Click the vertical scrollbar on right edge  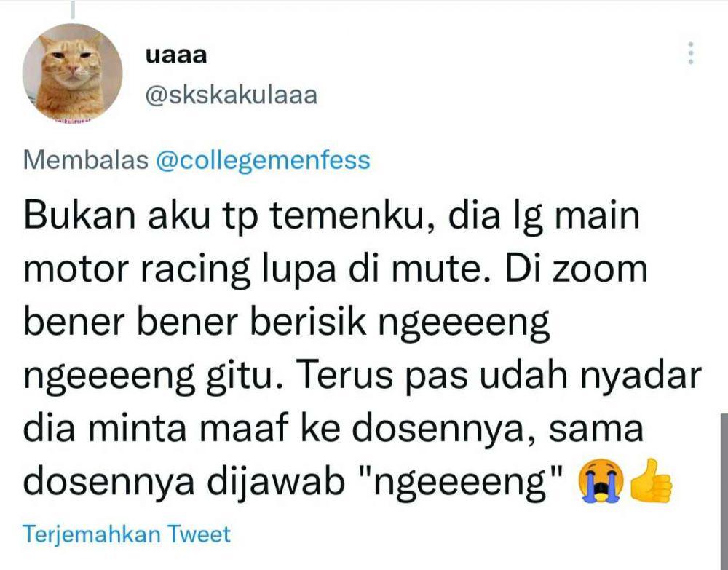pyautogui.click(x=724, y=490)
